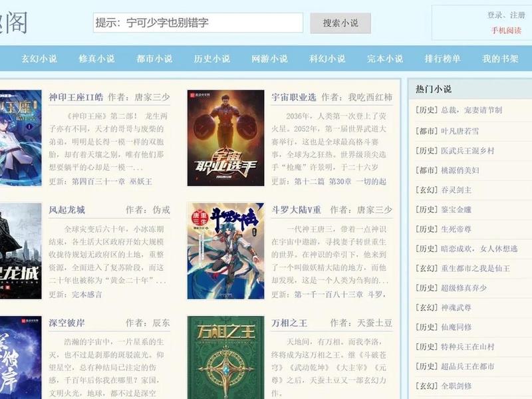Screen dimensions: 532x399
Task: Open the 斗罗大陆 book cover
Action: [225, 251]
